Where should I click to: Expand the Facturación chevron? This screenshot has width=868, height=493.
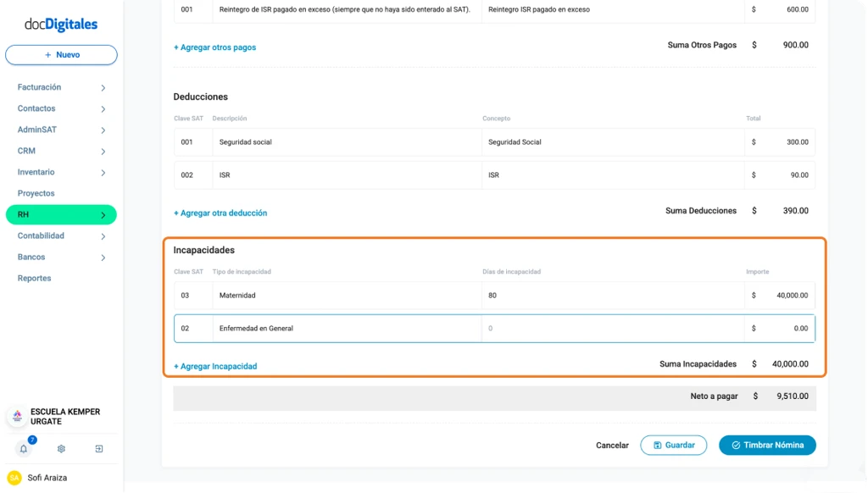pos(103,87)
